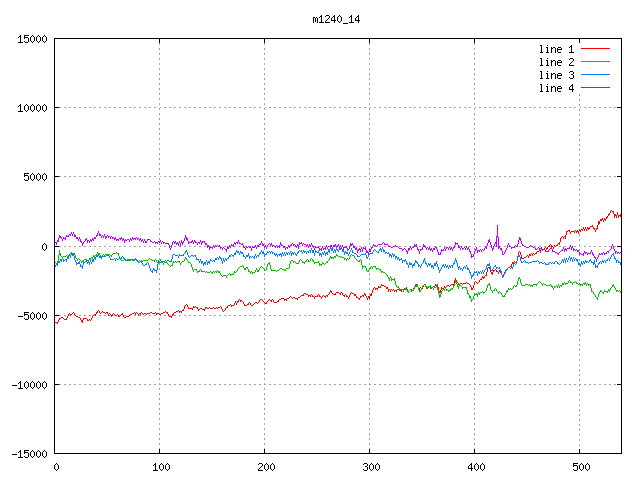The width and height of the screenshot is (640, 480).
Task: Click the x-axis label 400
Action: tap(476, 467)
